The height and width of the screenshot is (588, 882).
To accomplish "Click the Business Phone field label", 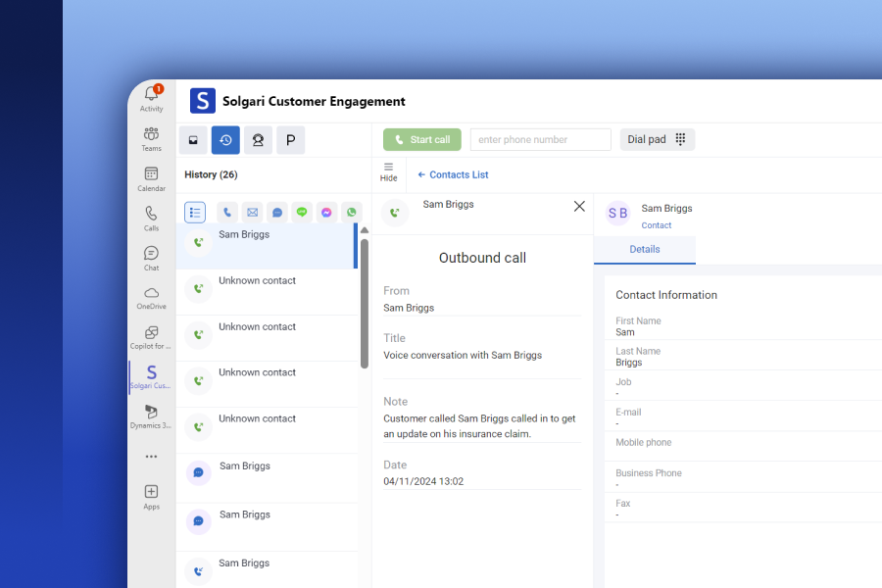I will pos(649,473).
